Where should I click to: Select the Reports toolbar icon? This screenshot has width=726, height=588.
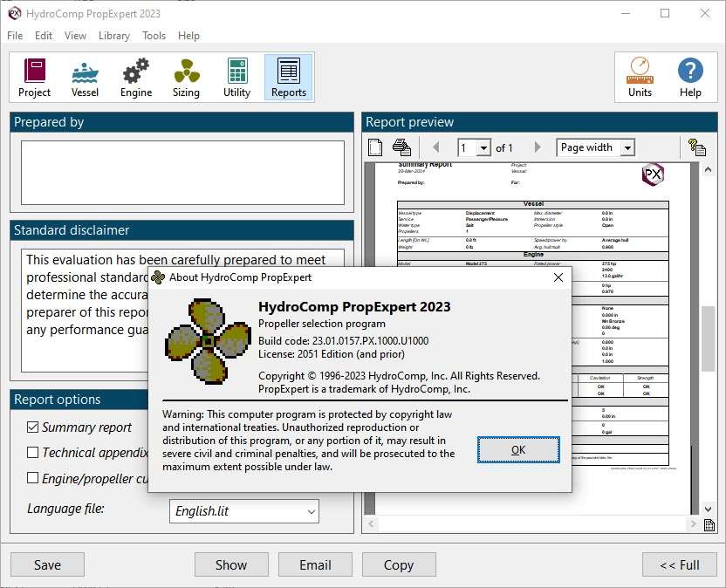pyautogui.click(x=288, y=77)
